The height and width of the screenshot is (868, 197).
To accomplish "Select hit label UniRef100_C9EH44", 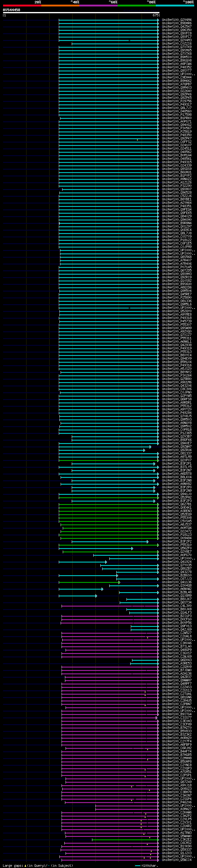I will click(x=177, y=78).
